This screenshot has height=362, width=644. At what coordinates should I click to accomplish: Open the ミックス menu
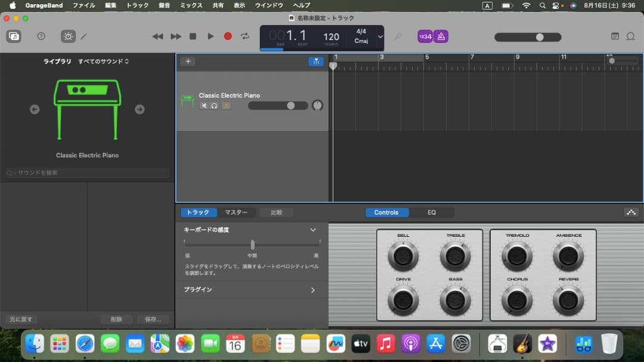(x=191, y=5)
